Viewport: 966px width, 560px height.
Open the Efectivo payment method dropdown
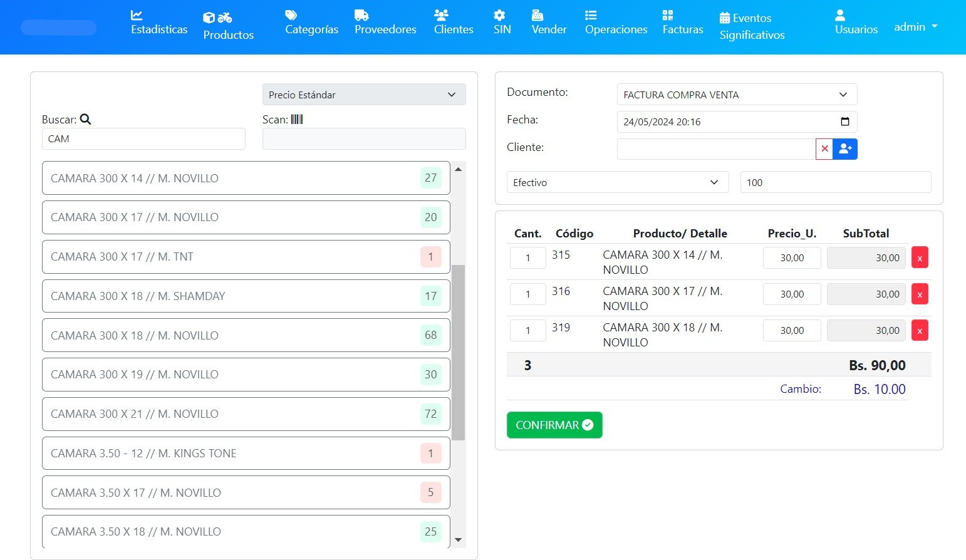coord(617,182)
